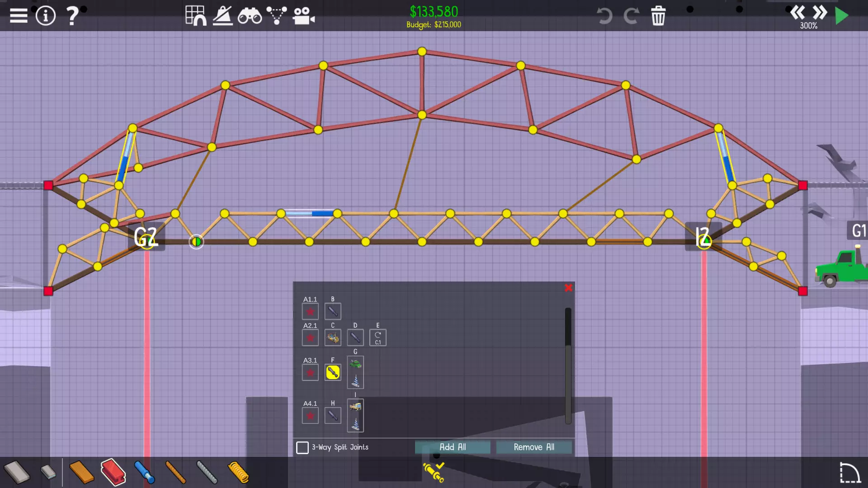868x488 pixels.
Task: Delete the bridge with trash icon
Action: (x=658, y=16)
